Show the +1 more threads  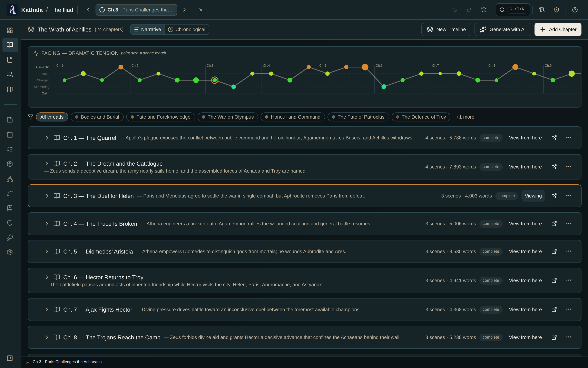[465, 117]
